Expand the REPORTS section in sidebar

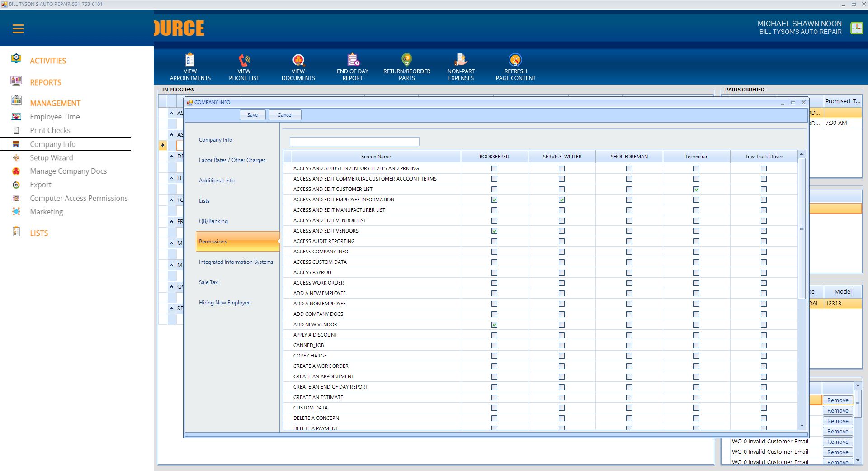[x=45, y=82]
